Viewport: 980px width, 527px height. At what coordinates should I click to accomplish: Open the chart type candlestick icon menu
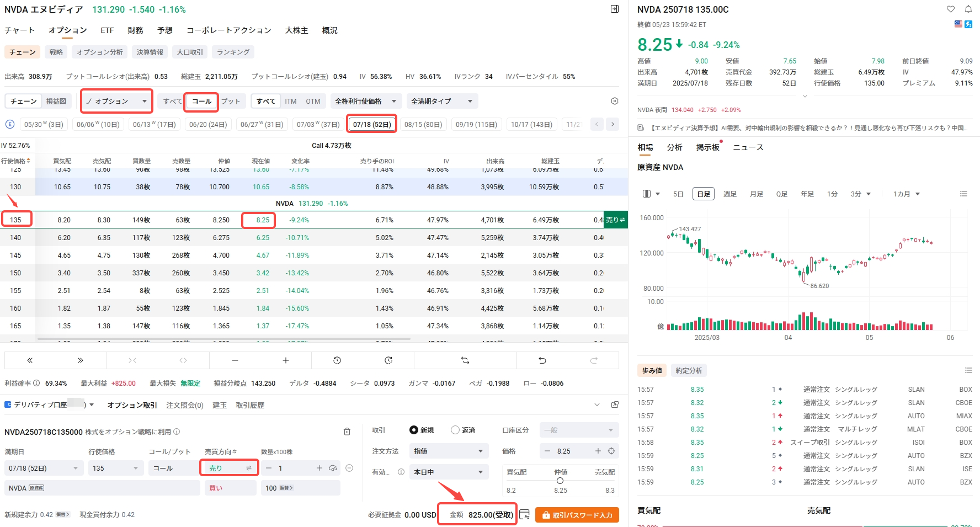(x=651, y=194)
